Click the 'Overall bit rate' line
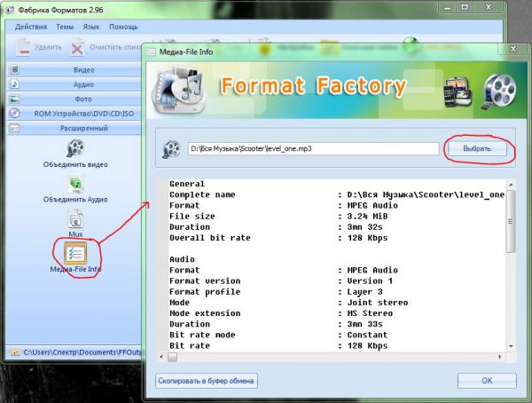This screenshot has width=532, height=403. coord(278,238)
